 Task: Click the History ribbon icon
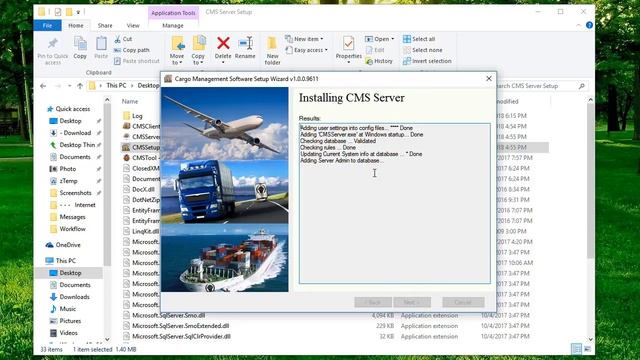[x=369, y=61]
